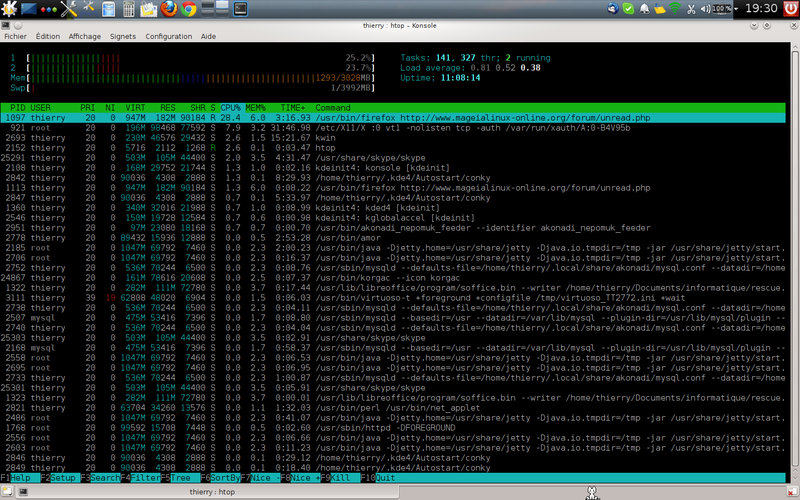Screen dimensions: 800x500
Task: Click F8 Nice + in htop footer
Action: tap(300, 478)
